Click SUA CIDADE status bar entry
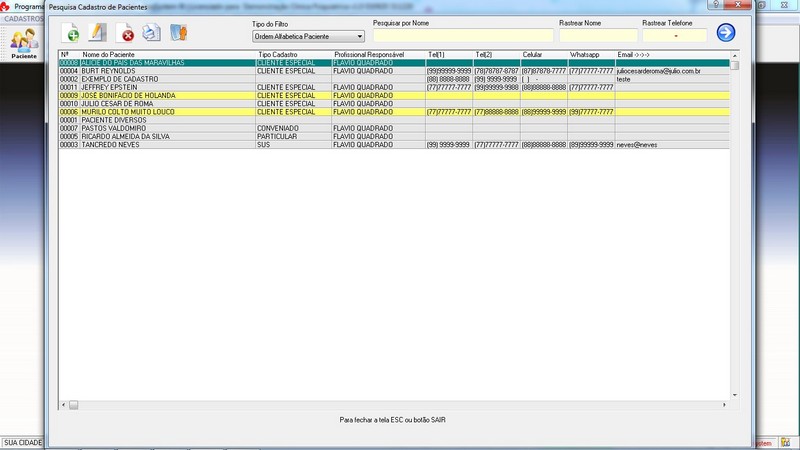 point(23,442)
